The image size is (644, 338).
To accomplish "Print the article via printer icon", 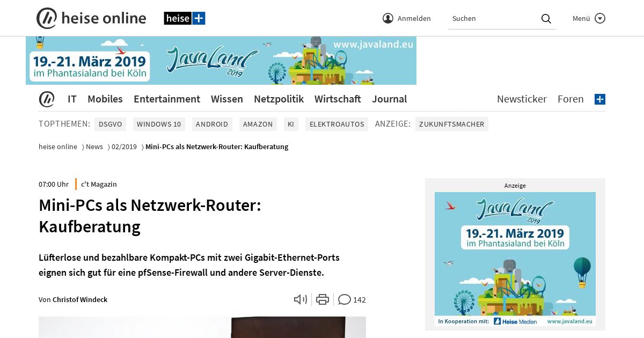I will click(323, 299).
